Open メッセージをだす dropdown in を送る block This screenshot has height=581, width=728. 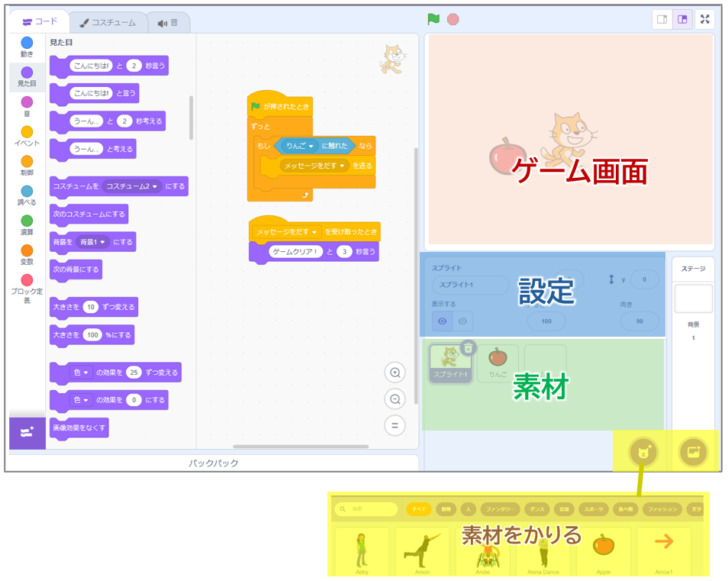point(314,166)
